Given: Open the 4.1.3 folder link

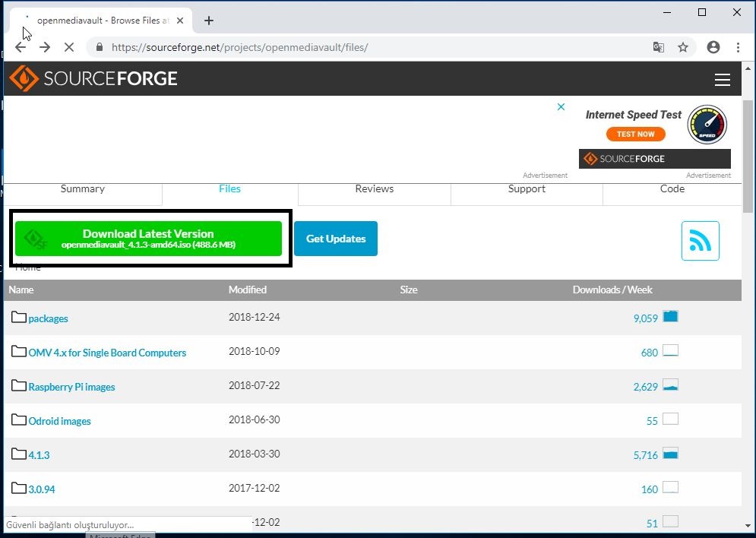Looking at the screenshot, I should pyautogui.click(x=39, y=456).
